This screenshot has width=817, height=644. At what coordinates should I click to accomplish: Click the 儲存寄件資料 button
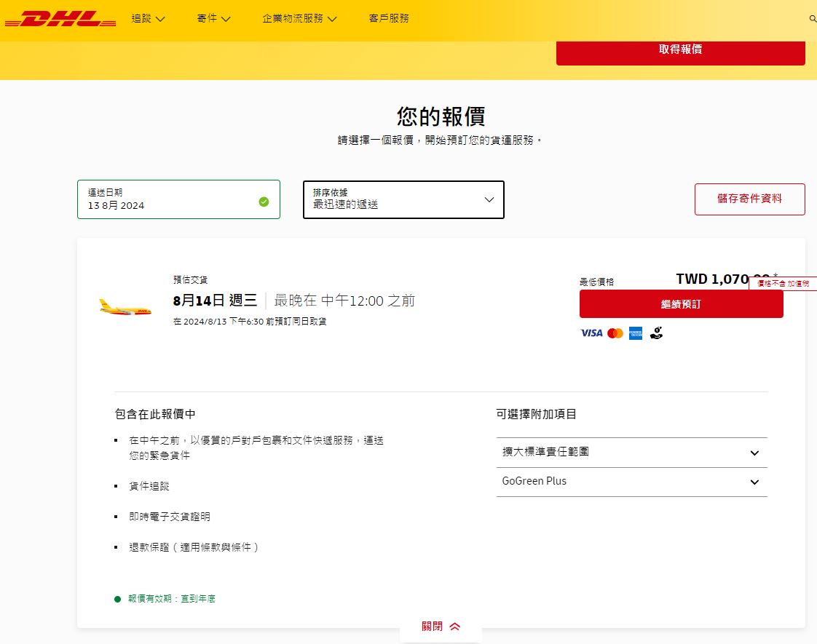(749, 199)
